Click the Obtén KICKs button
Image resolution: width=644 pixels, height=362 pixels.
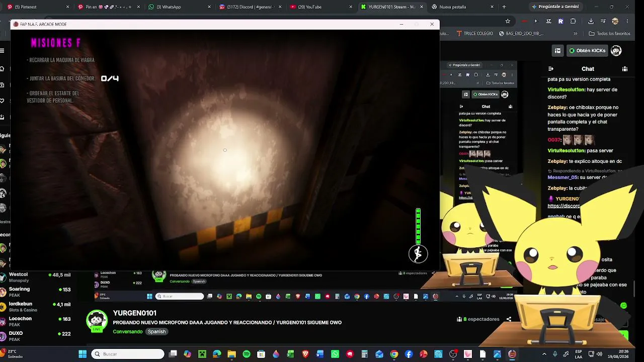click(587, 51)
